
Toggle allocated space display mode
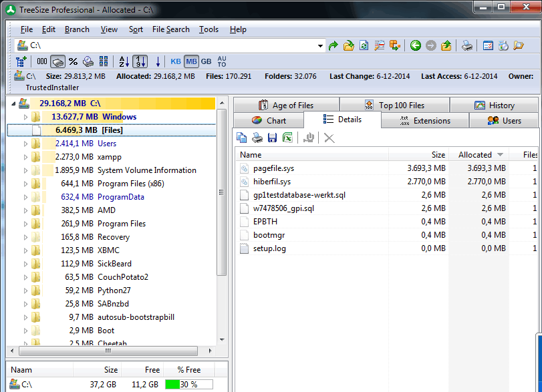pos(57,61)
